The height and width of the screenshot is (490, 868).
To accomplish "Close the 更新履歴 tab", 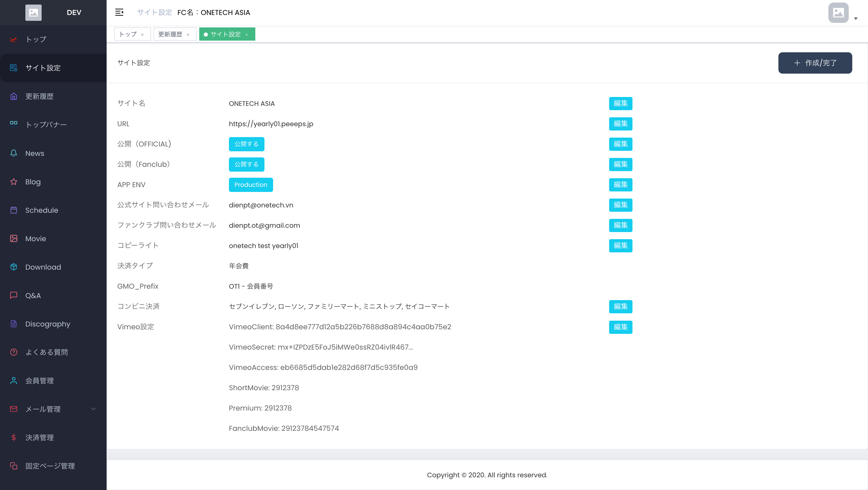I will click(x=188, y=35).
